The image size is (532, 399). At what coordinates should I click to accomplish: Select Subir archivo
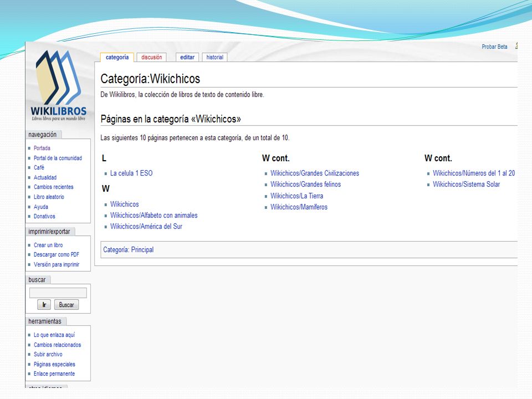(x=48, y=354)
